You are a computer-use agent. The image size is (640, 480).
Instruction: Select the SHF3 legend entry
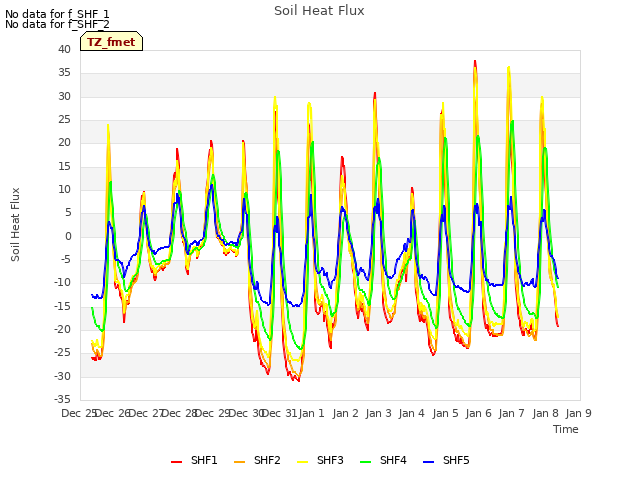[320, 460]
